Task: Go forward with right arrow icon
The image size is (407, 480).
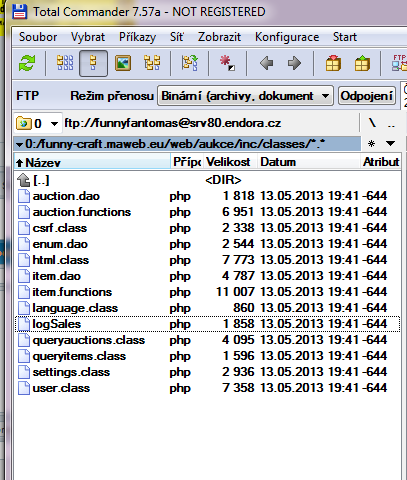Action: pyautogui.click(x=294, y=63)
